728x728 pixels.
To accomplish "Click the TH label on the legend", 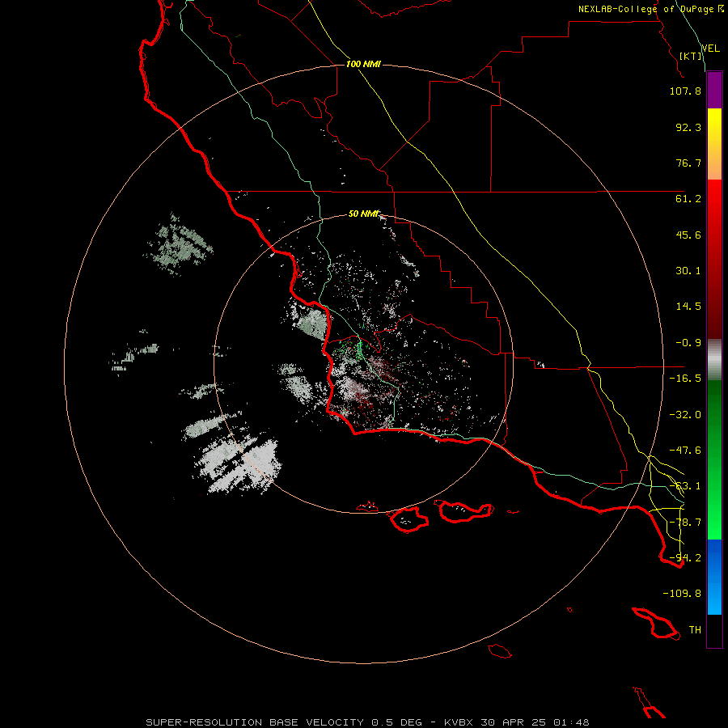I will coord(695,630).
